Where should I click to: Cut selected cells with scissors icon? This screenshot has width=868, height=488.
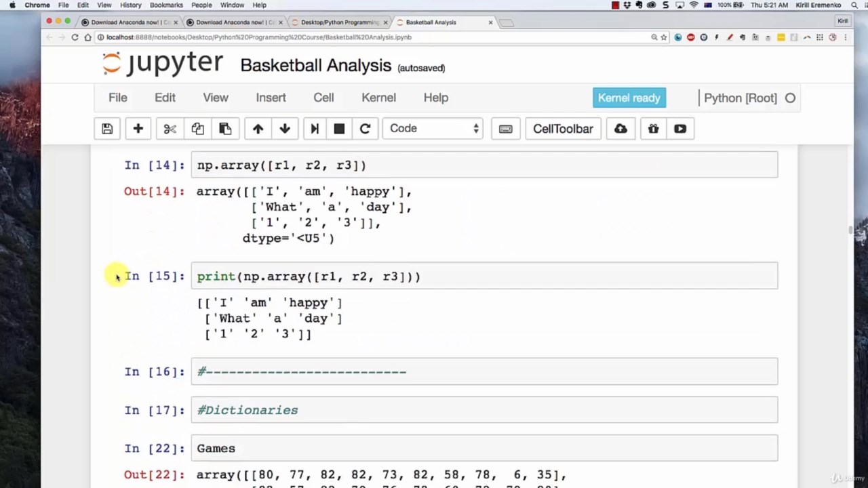click(x=170, y=129)
